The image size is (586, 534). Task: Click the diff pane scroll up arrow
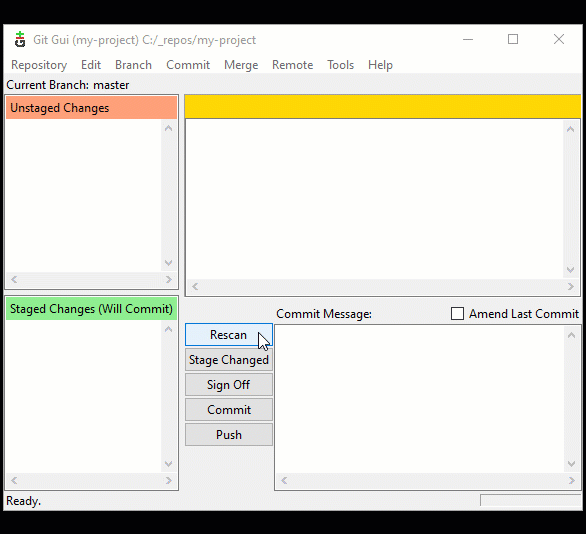[x=570, y=130]
